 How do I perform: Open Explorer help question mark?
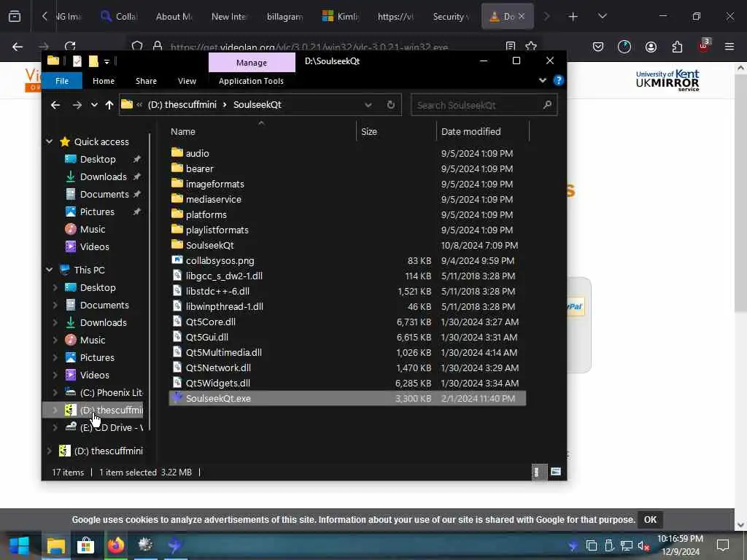click(x=558, y=80)
